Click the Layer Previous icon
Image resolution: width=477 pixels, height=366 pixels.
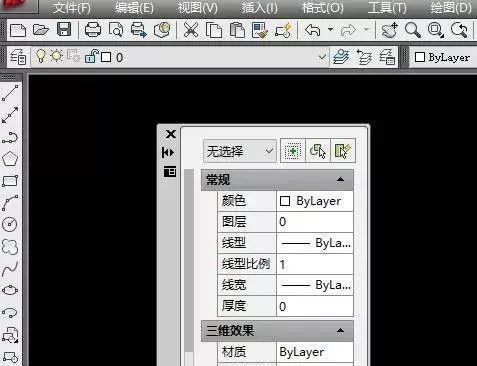[364, 57]
